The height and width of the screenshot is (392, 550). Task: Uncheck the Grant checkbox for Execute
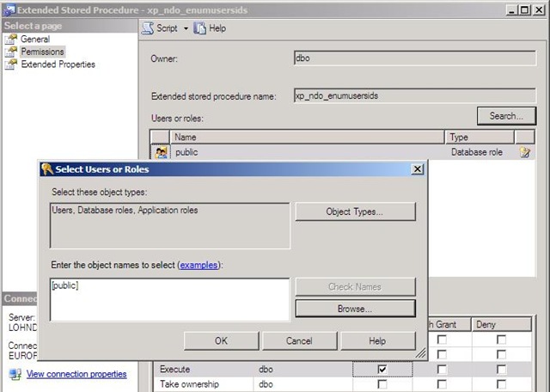click(382, 369)
